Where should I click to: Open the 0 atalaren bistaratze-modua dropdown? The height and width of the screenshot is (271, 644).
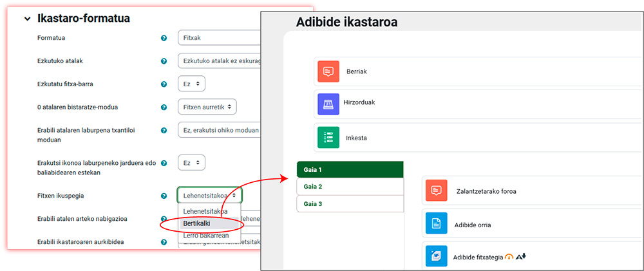pos(206,106)
